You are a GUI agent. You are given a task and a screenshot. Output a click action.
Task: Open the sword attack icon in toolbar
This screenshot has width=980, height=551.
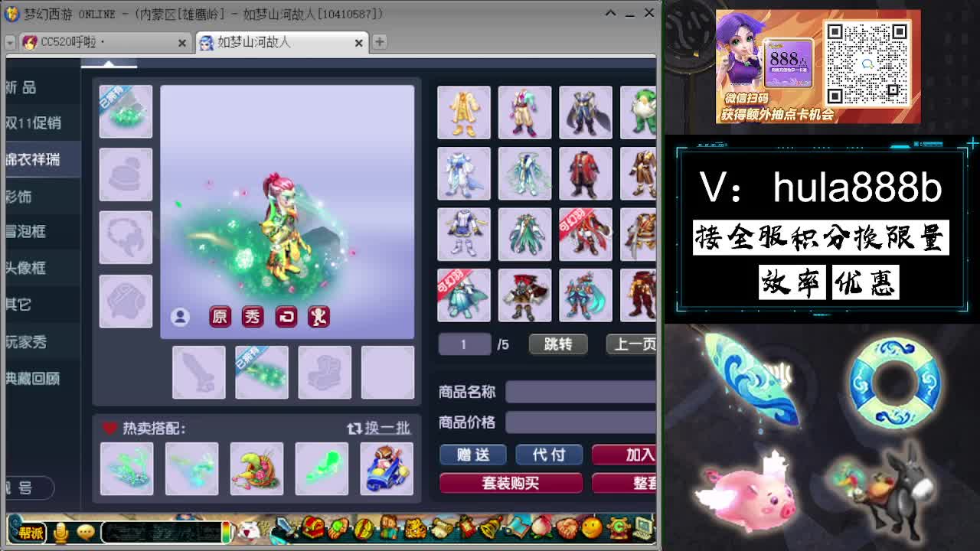click(286, 527)
